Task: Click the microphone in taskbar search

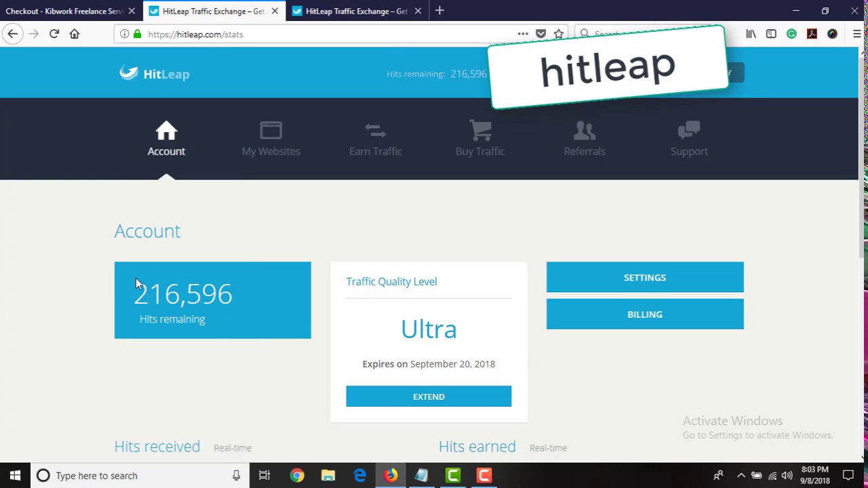Action: [x=236, y=476]
